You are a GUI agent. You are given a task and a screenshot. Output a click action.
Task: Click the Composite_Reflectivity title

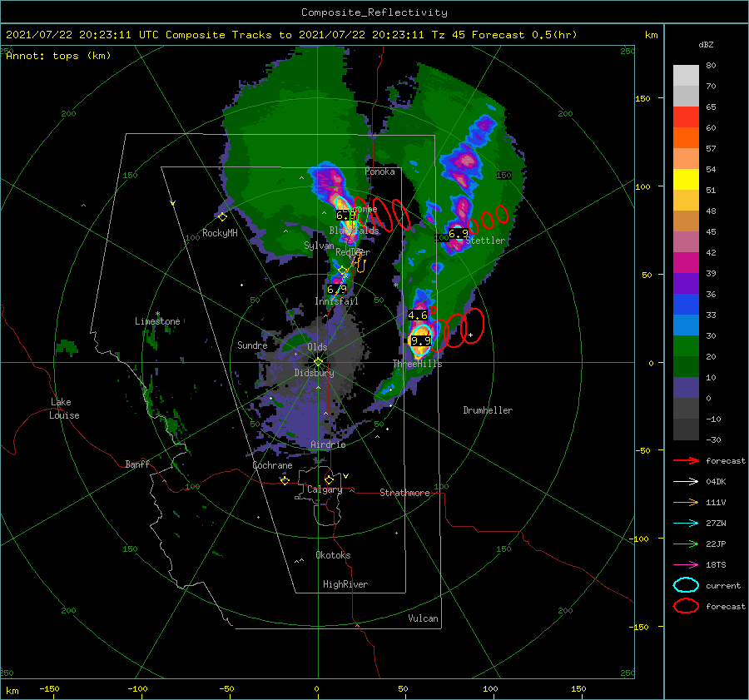click(x=374, y=12)
